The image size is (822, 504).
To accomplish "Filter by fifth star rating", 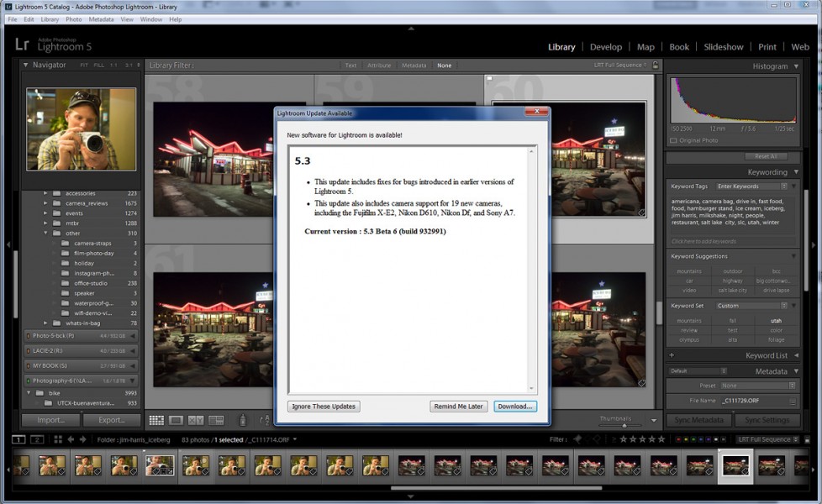I will coord(661,439).
